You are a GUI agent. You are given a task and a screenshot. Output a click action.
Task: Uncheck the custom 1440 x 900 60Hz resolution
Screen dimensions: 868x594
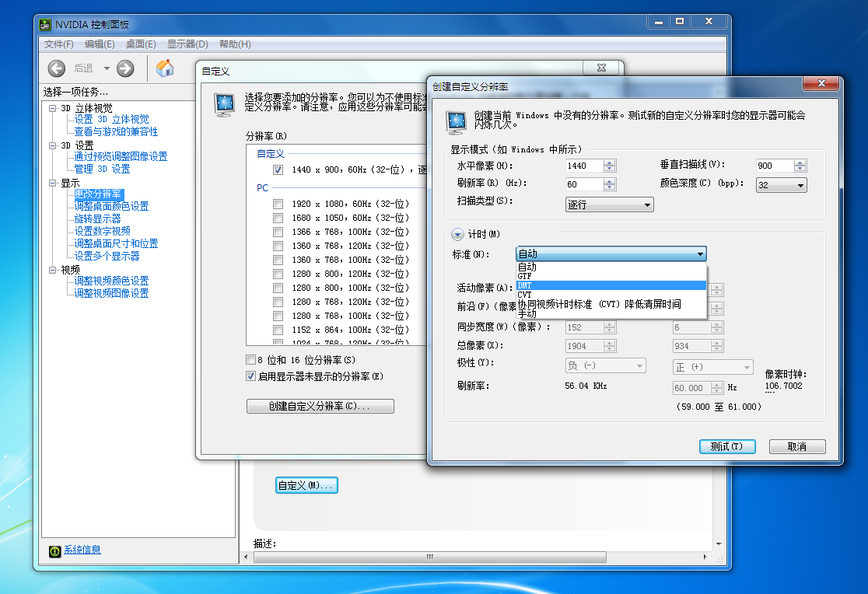point(278,170)
